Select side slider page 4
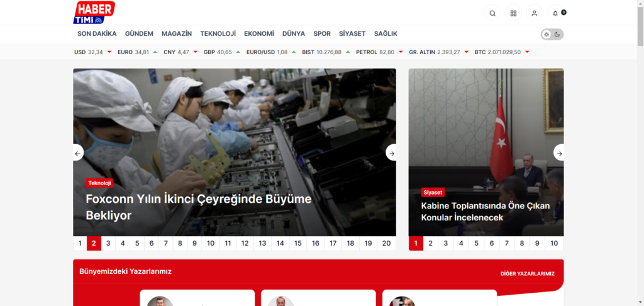 [x=461, y=244]
